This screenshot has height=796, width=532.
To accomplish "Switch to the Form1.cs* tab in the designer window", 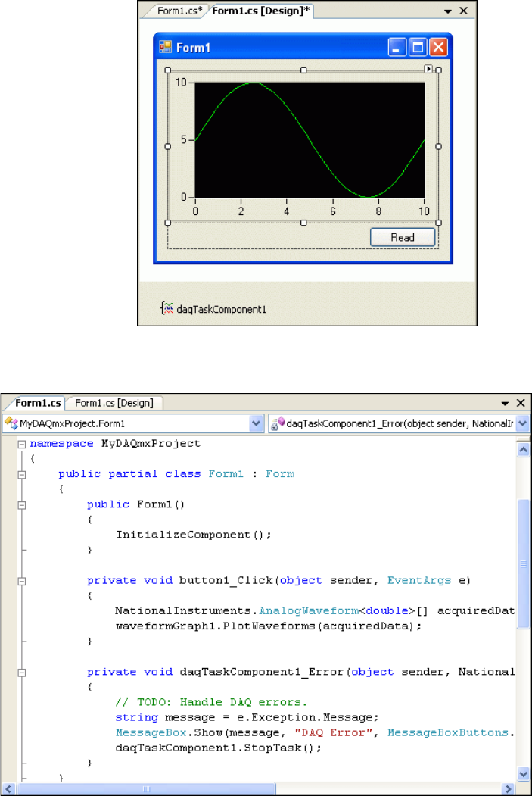I will pos(179,11).
